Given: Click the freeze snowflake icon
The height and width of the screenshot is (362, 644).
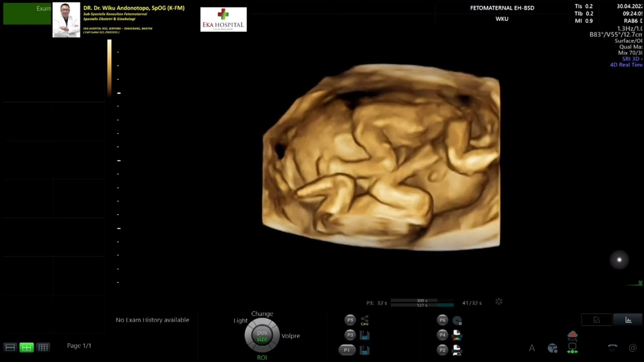Looking at the screenshot, I should coord(499,302).
